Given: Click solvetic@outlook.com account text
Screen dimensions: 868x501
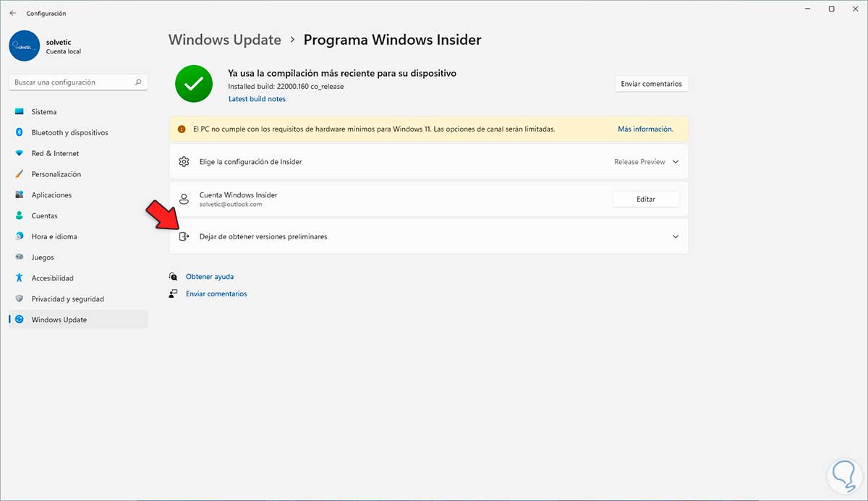Looking at the screenshot, I should 231,205.
